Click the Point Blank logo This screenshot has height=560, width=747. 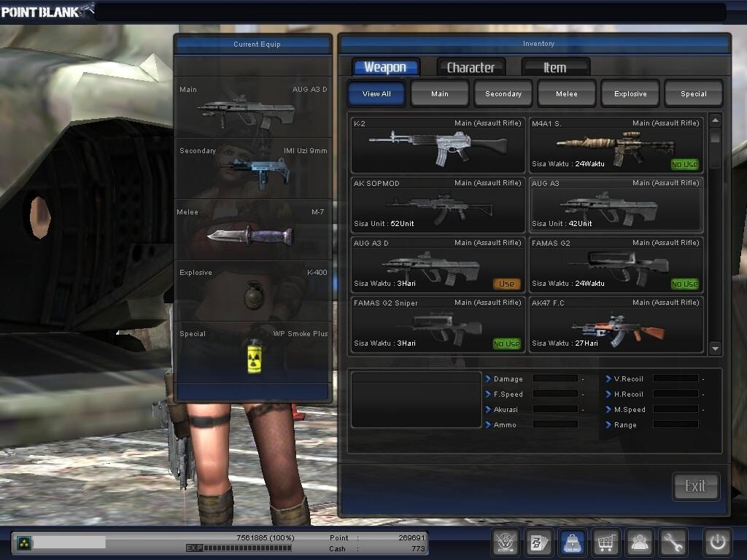pos(47,11)
